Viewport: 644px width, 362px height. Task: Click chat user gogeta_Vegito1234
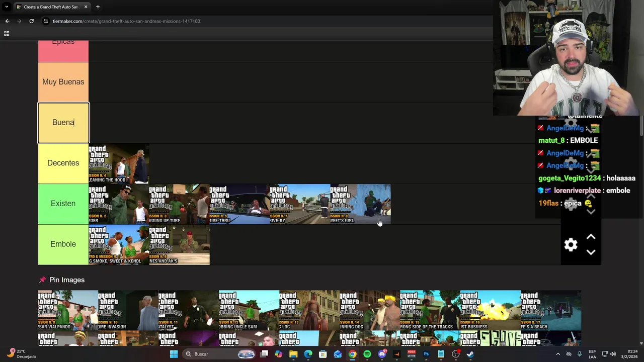(x=570, y=178)
